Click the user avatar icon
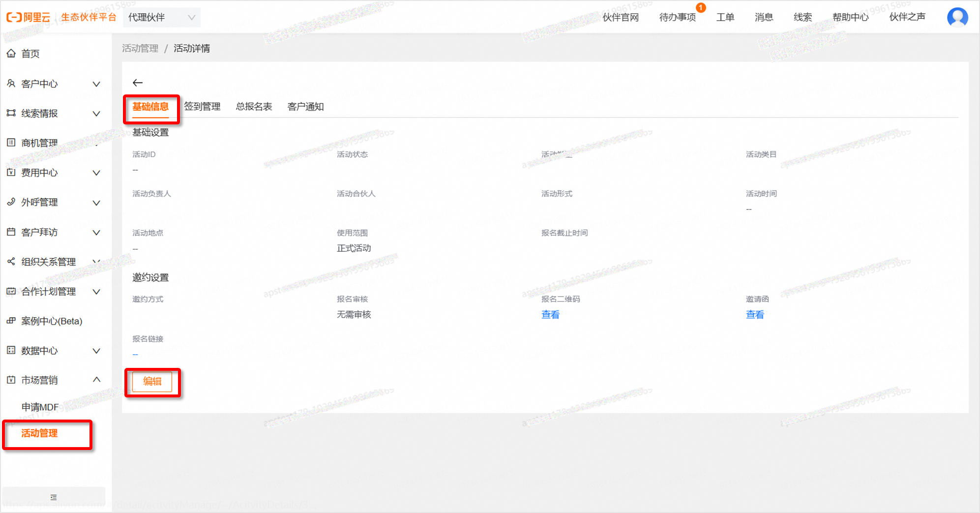The height and width of the screenshot is (513, 980). (957, 17)
